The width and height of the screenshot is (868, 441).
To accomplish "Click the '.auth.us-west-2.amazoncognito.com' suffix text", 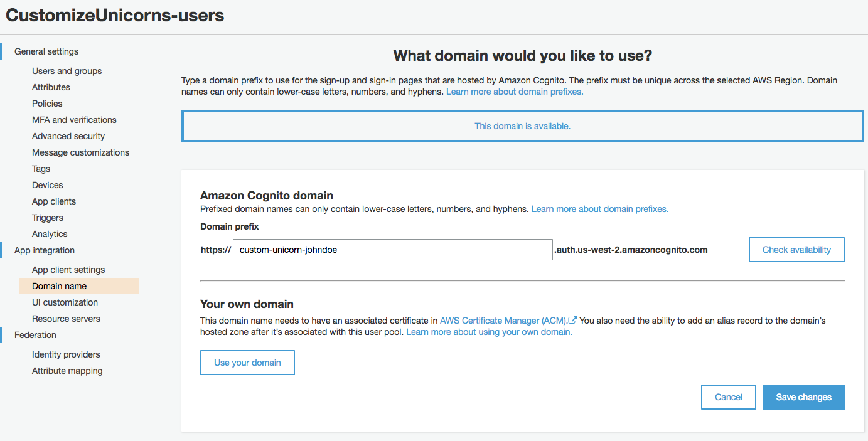I will (x=631, y=250).
